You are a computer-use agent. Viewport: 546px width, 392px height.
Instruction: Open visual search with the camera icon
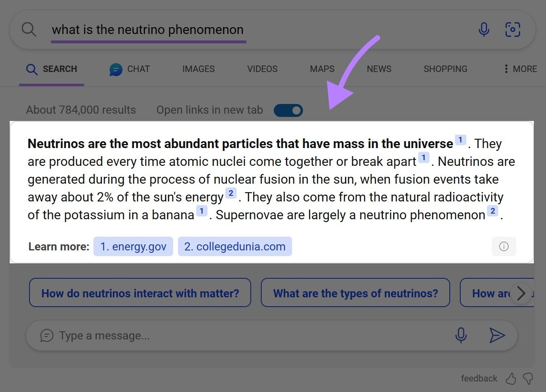click(512, 29)
